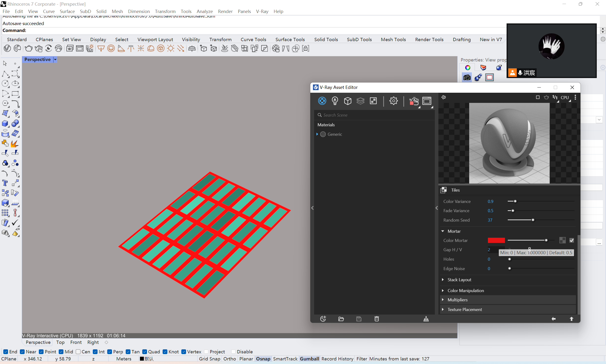
Task: Open the V-Ray menu
Action: coord(262,11)
